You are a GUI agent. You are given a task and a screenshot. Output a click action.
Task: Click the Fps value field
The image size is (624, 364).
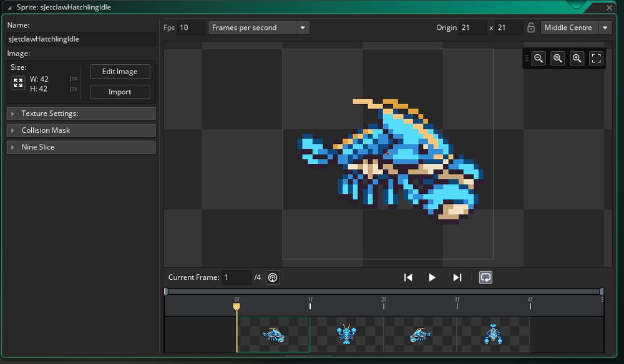191,27
